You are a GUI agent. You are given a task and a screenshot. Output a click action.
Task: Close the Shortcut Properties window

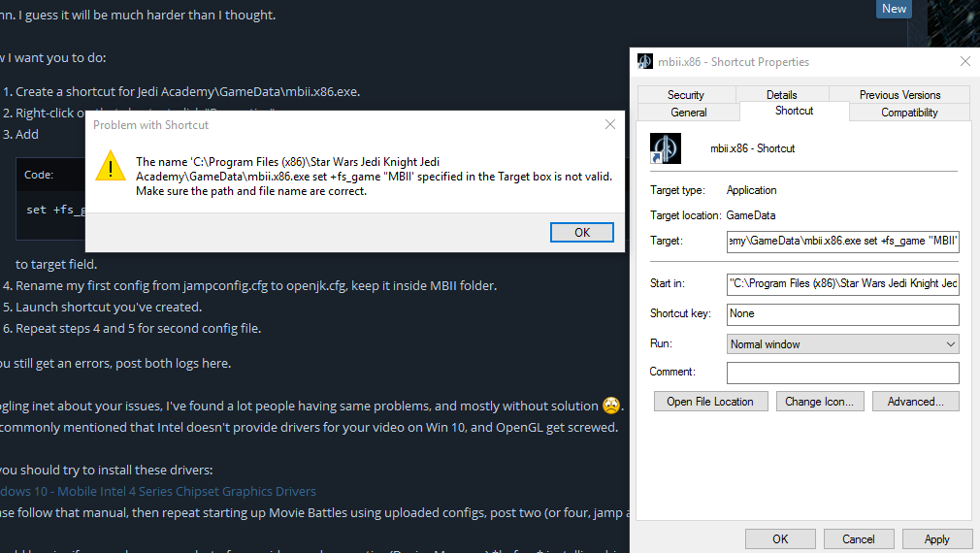coord(964,61)
